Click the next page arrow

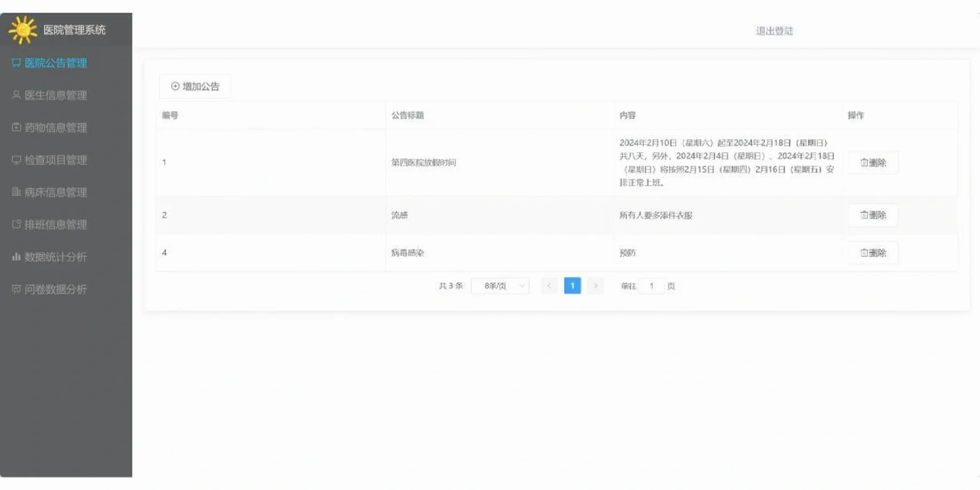pos(595,286)
